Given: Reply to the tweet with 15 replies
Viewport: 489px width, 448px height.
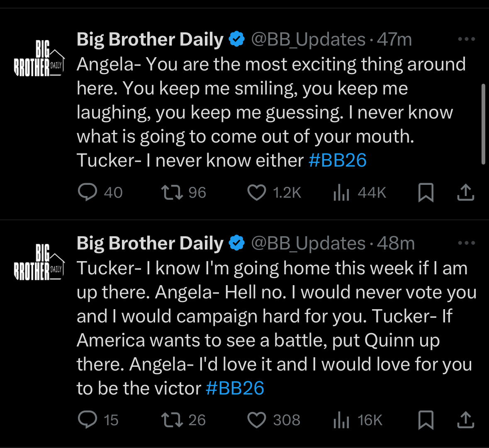Looking at the screenshot, I should coord(88,419).
